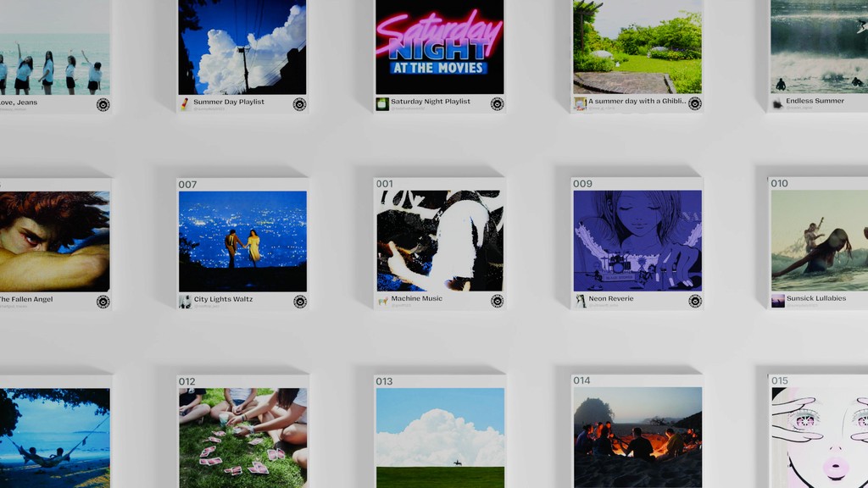Open the creator avatar on Sunsick Lullabies
This screenshot has width=868, height=488.
tap(778, 301)
